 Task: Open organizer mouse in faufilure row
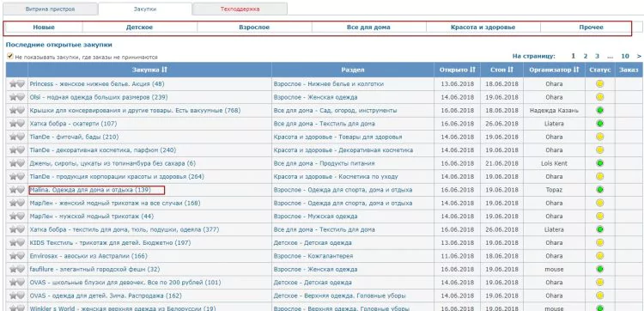click(x=554, y=269)
